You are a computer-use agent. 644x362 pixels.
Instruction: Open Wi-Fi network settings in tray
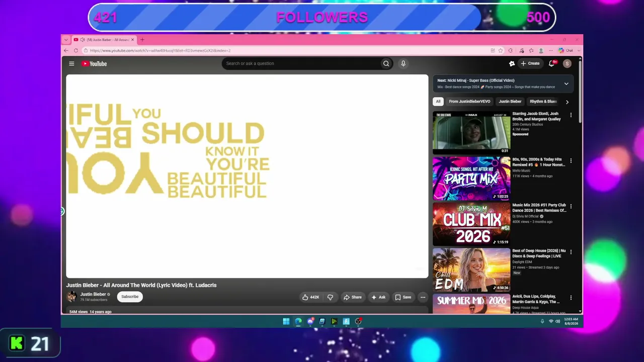coord(551,321)
